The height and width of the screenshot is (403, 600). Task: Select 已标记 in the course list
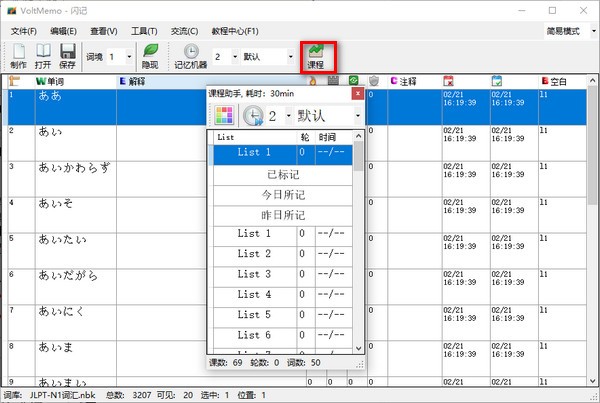click(x=283, y=174)
